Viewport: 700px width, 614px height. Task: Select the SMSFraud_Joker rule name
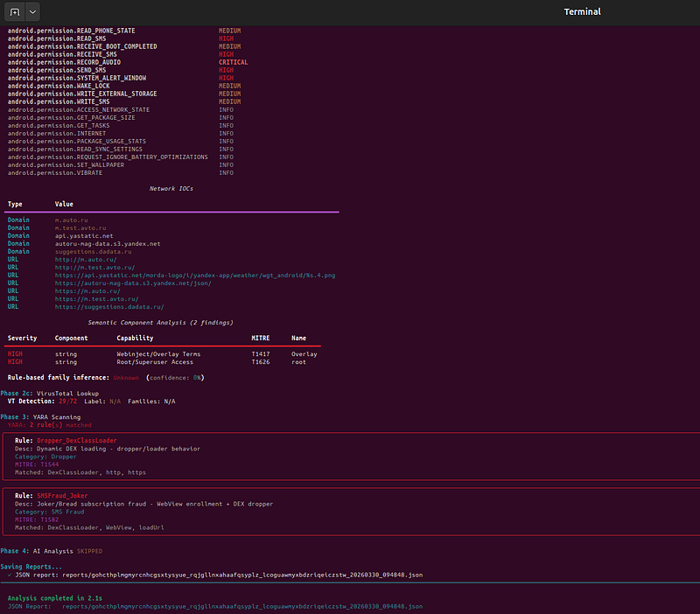tap(62, 496)
